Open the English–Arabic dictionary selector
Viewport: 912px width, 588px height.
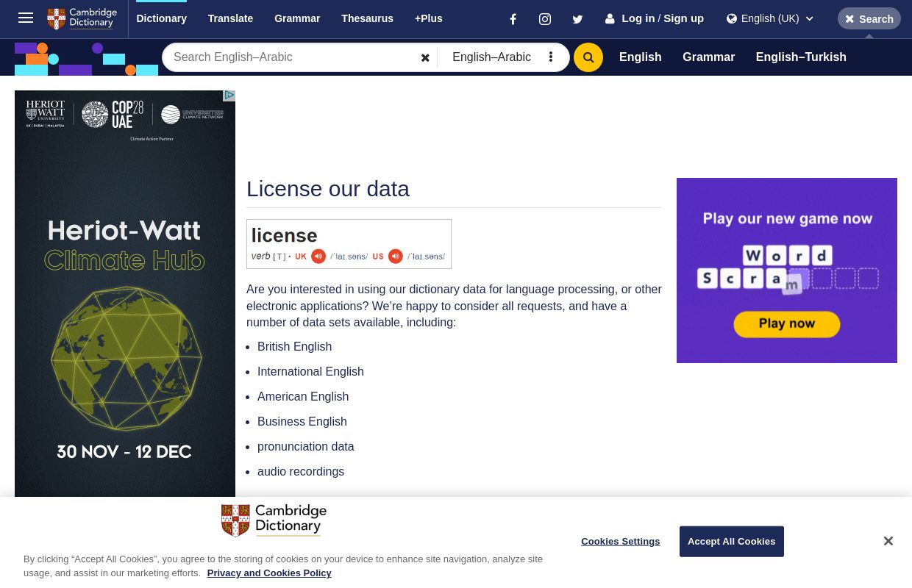coord(491,57)
